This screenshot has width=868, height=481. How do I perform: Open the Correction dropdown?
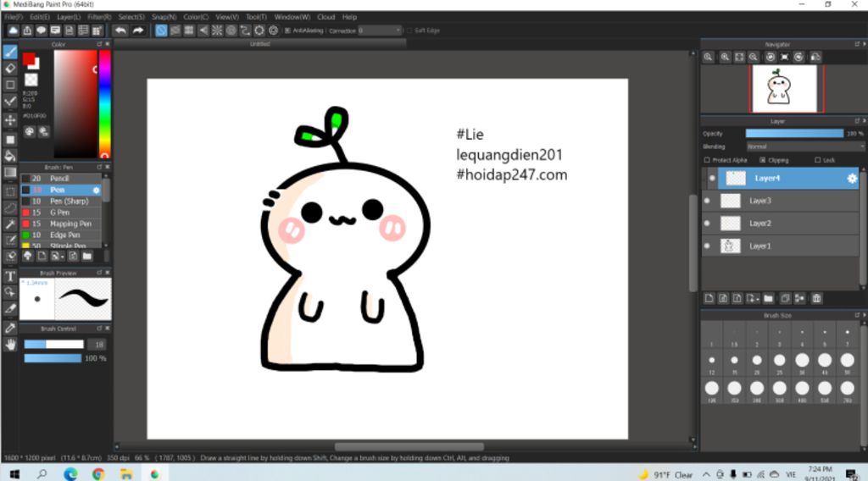(x=380, y=30)
